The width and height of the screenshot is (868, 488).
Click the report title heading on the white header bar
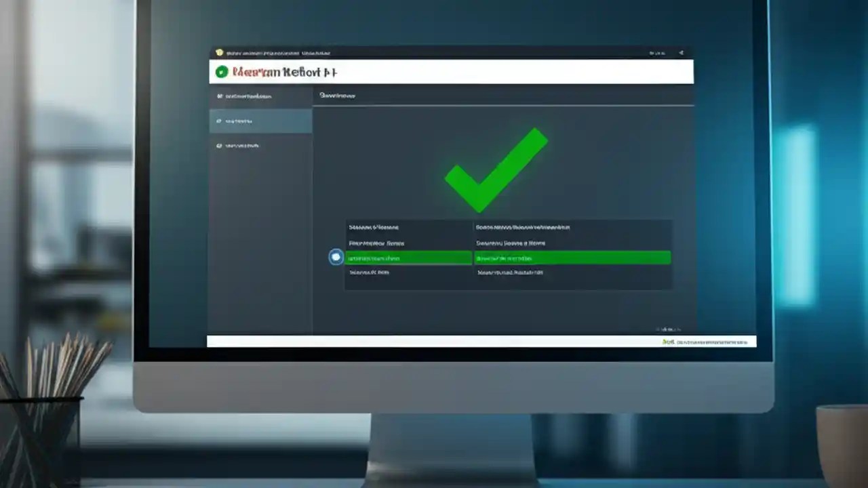pos(285,72)
